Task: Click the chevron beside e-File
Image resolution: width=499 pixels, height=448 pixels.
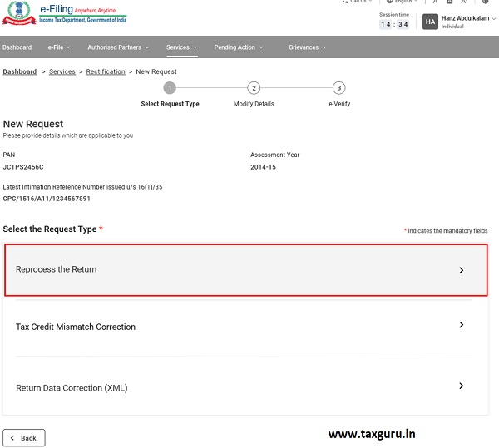Action: coord(68,47)
